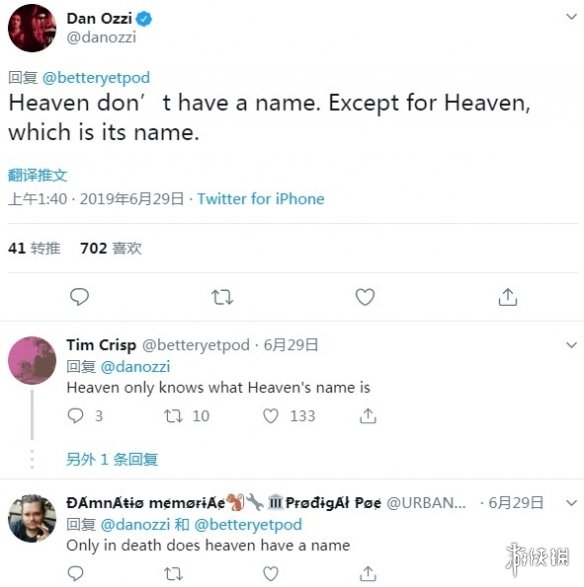The width and height of the screenshot is (584, 587).
Task: Retweet Tim Crisp's reply
Action: [x=173, y=416]
